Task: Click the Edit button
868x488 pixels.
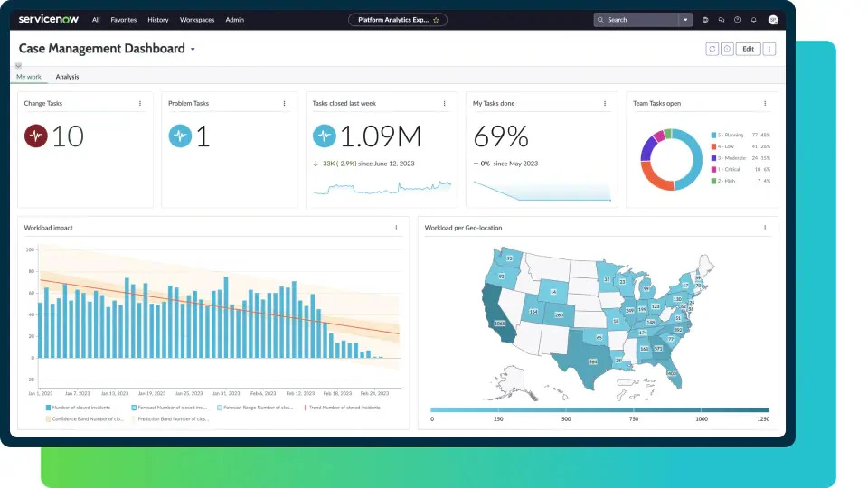Action: click(748, 49)
